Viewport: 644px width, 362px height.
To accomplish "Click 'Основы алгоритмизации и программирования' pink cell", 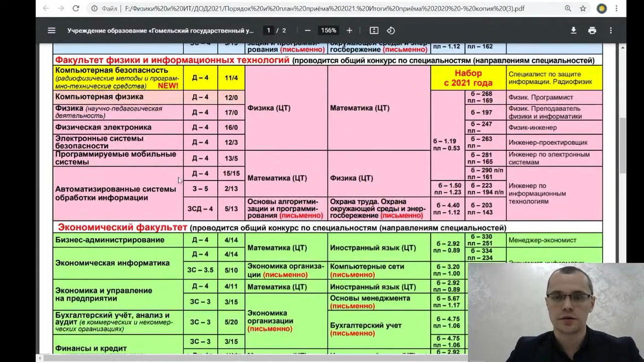I will pyautogui.click(x=286, y=209).
